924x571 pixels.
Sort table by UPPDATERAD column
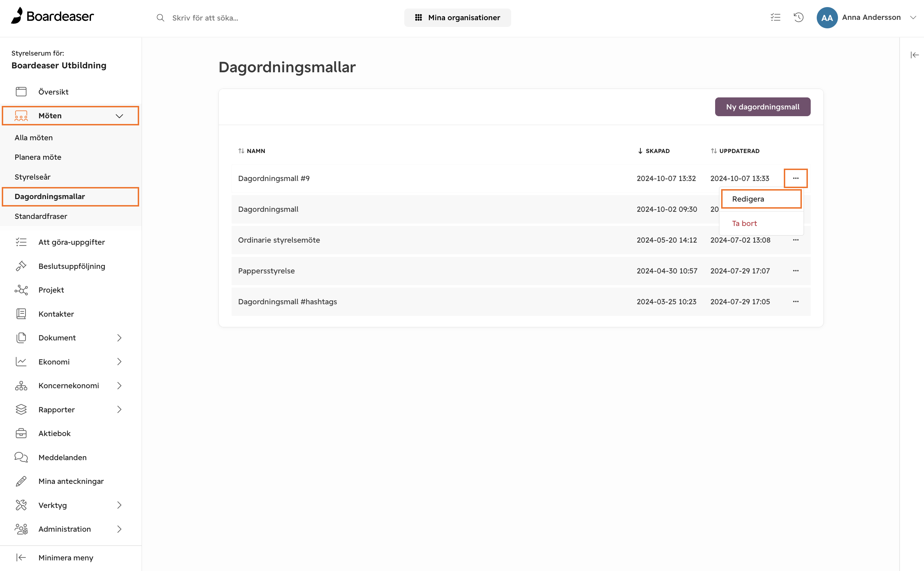735,151
